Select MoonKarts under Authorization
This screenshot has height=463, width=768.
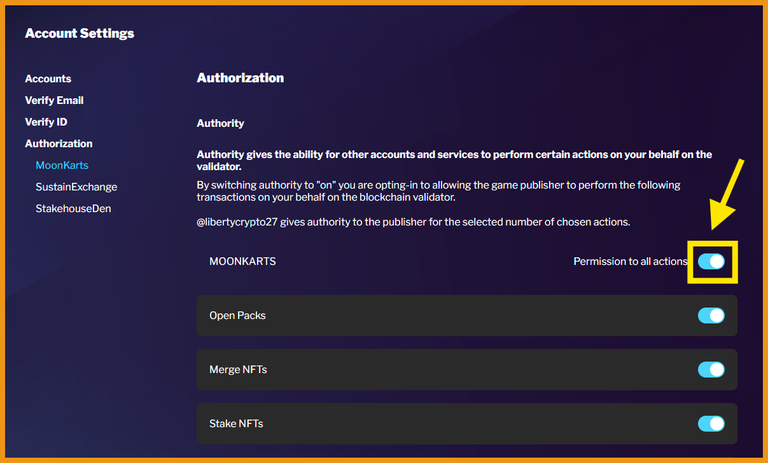[62, 165]
